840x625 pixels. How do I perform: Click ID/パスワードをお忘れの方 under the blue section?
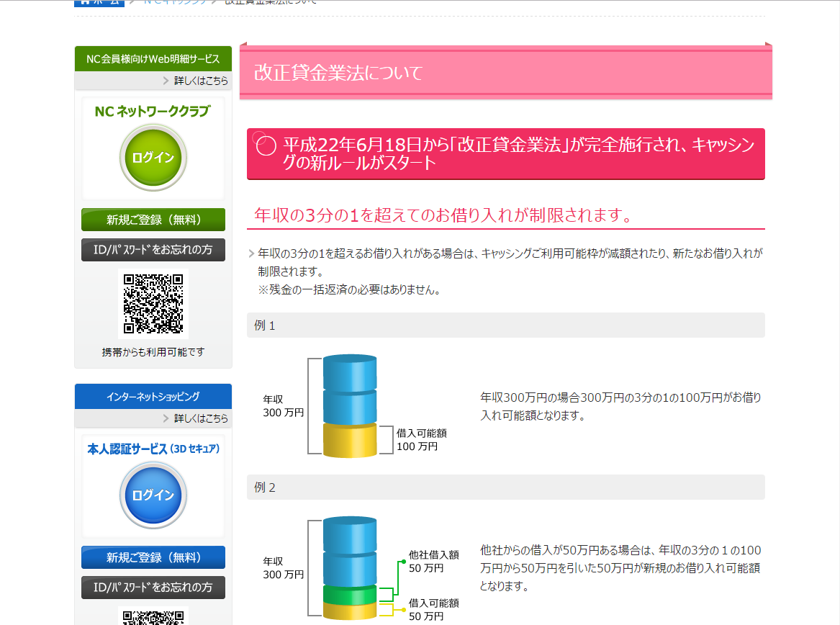coord(153,588)
